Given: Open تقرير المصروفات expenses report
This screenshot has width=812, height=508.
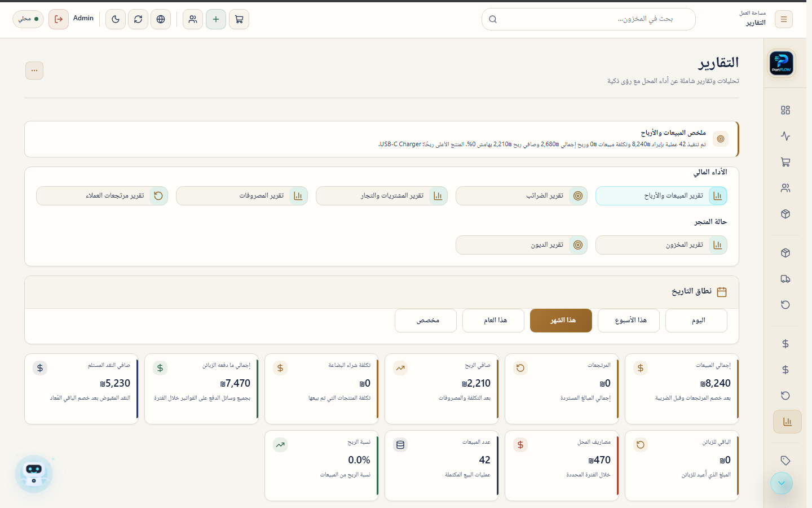Looking at the screenshot, I should (242, 196).
